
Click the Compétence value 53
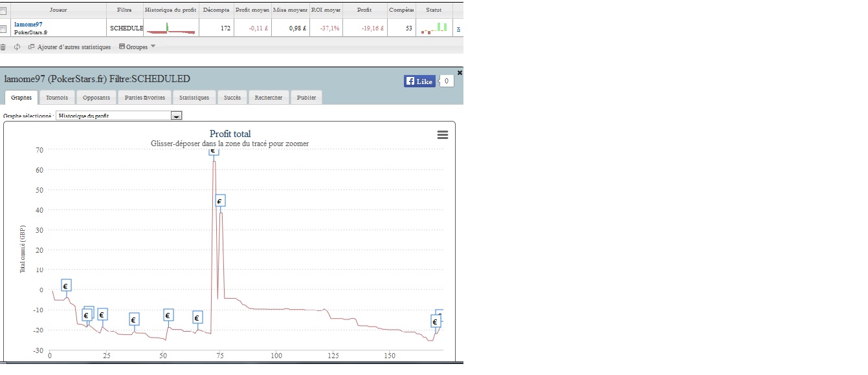pos(409,28)
